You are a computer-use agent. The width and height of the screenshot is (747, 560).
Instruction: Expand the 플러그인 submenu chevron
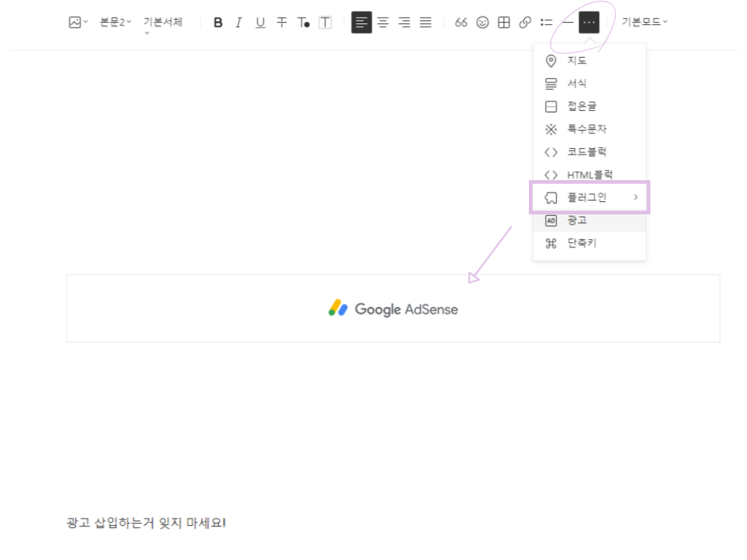click(635, 197)
